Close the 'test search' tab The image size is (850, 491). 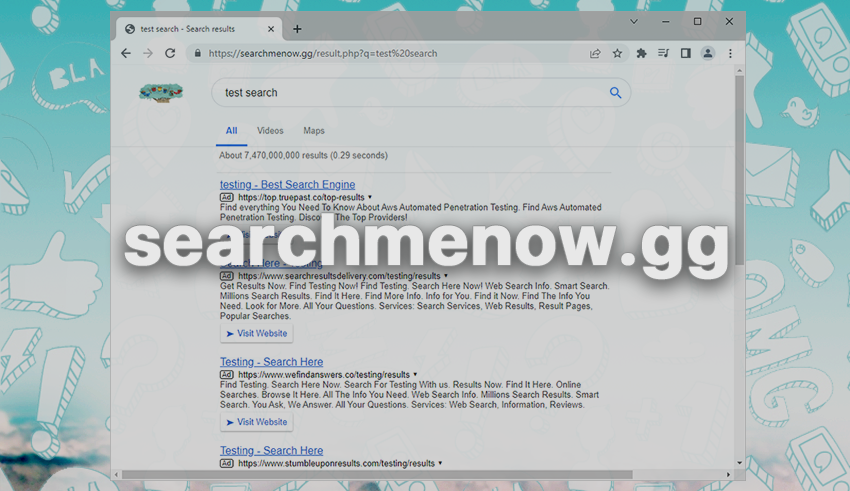pos(271,29)
